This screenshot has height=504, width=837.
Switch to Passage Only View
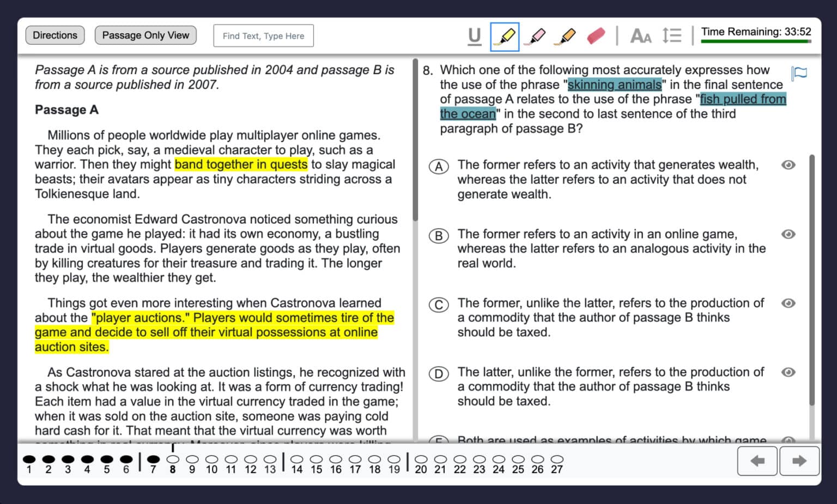[x=145, y=35]
